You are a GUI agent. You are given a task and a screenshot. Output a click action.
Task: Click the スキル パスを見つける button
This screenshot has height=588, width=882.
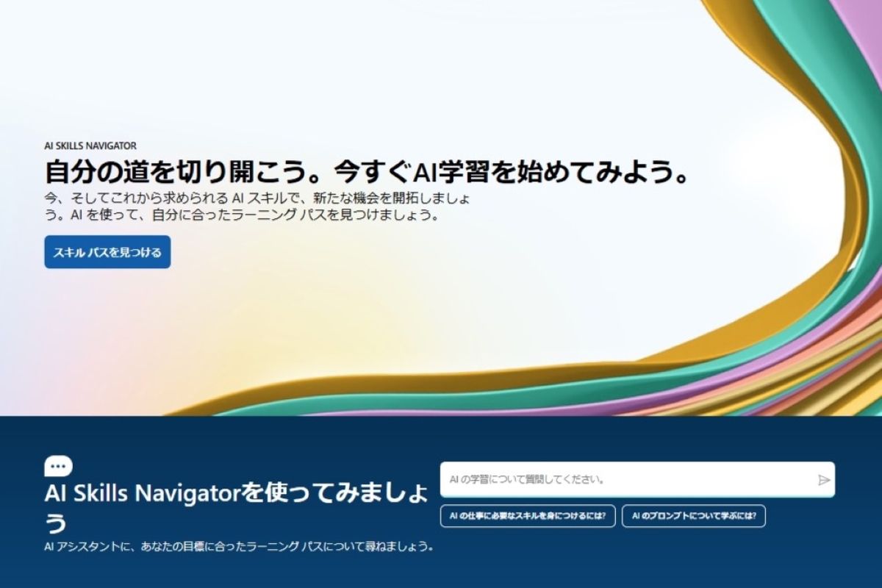pos(107,252)
